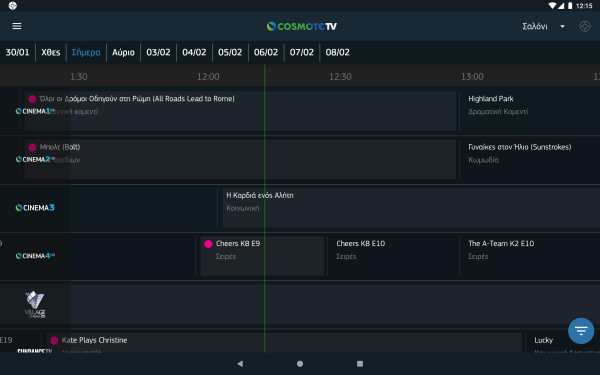The width and height of the screenshot is (600, 375).
Task: Open The A-Team K2 E10 episode
Action: coord(531,256)
